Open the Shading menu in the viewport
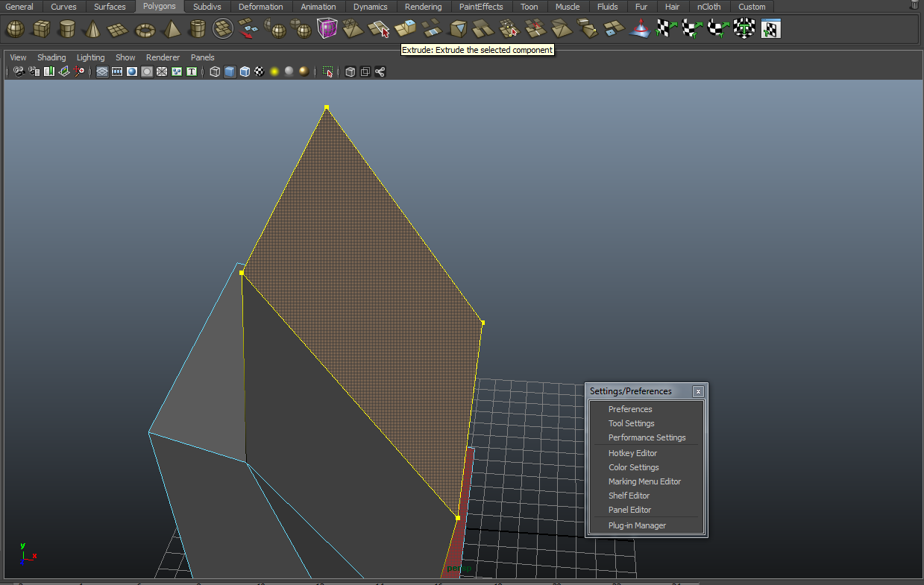924x585 pixels. tap(51, 57)
